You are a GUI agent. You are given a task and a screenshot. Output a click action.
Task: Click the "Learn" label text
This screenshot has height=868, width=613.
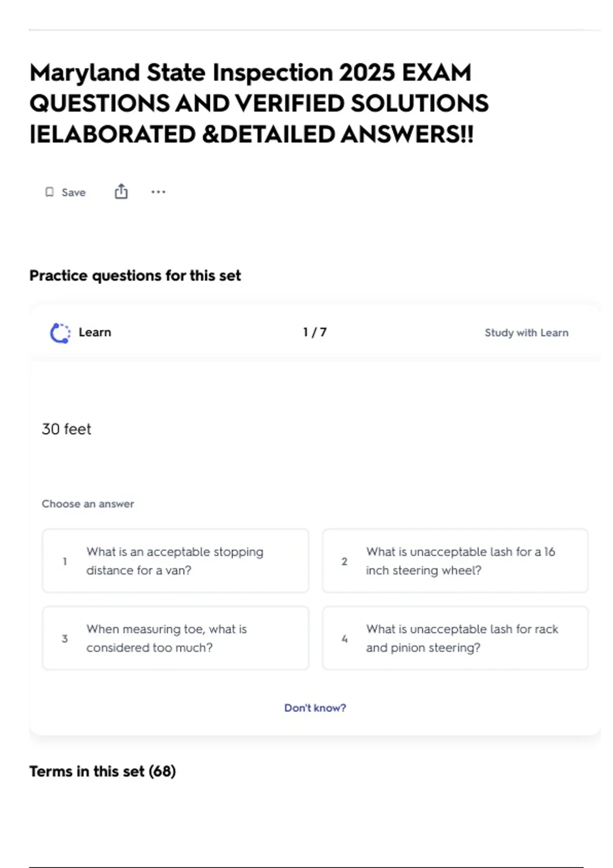pos(95,332)
